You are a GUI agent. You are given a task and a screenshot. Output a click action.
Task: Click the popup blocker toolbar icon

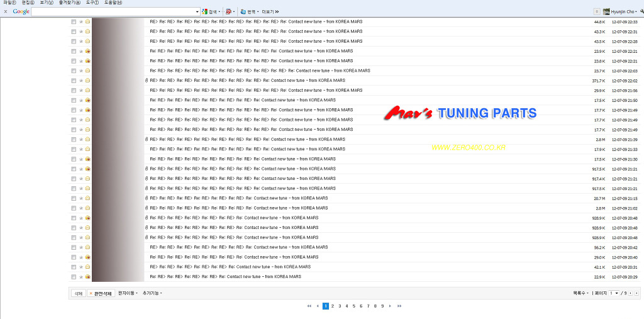click(228, 11)
